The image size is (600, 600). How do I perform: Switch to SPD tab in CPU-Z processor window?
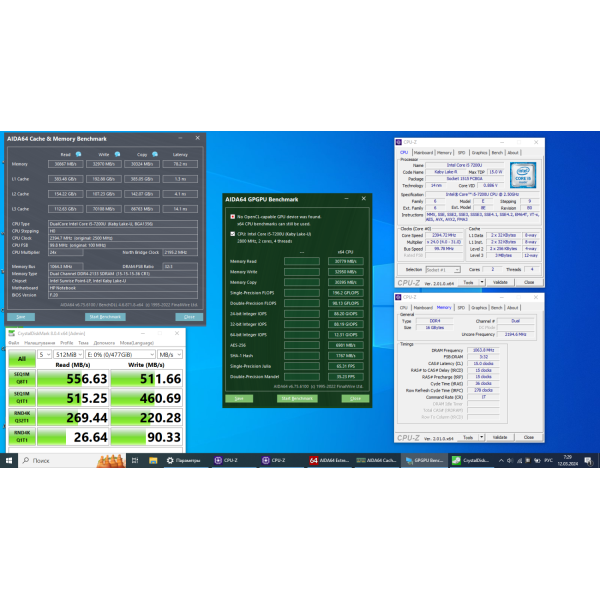pos(461,153)
